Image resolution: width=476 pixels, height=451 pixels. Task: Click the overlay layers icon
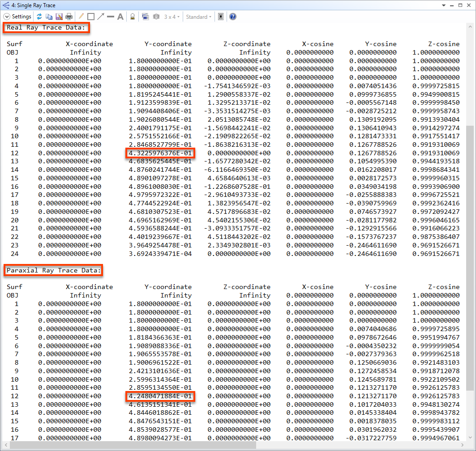point(156,17)
